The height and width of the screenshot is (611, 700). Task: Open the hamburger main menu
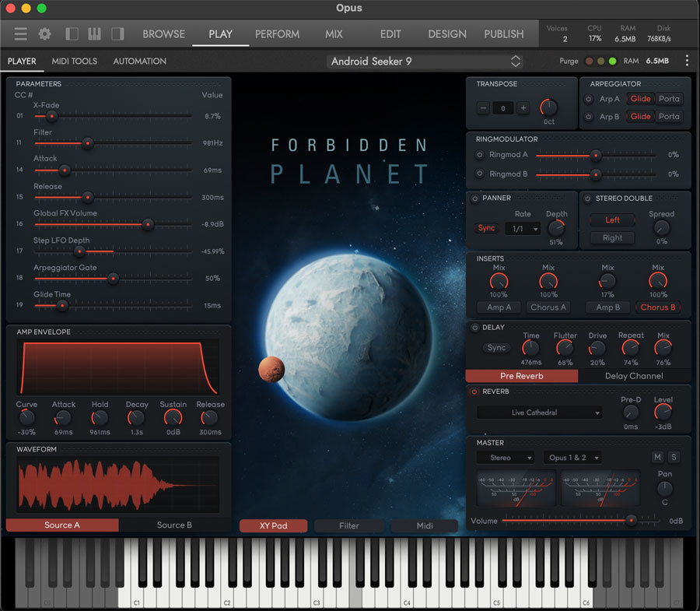(x=20, y=34)
